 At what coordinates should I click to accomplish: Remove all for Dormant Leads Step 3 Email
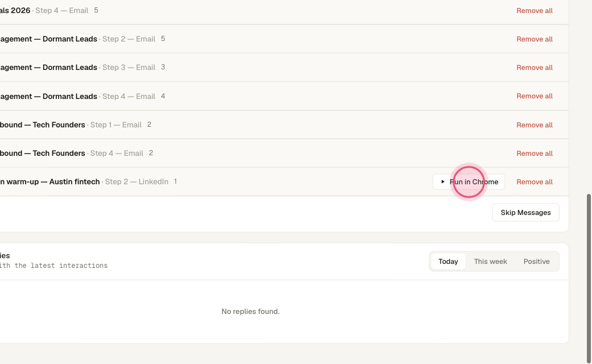tap(535, 68)
